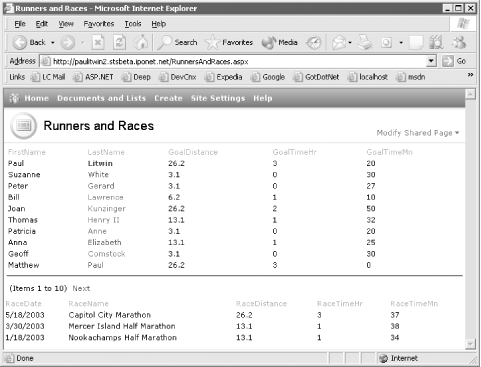
Task: Open the Favorites menu
Action: tap(99, 24)
